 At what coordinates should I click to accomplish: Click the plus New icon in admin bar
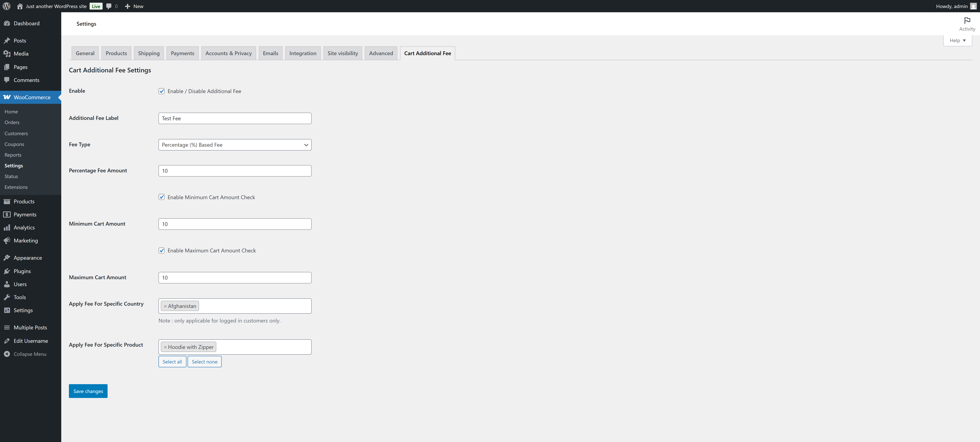(x=127, y=6)
